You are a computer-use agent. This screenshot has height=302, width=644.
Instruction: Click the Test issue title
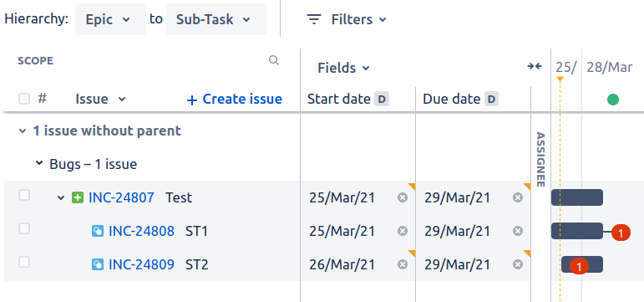pyautogui.click(x=179, y=198)
